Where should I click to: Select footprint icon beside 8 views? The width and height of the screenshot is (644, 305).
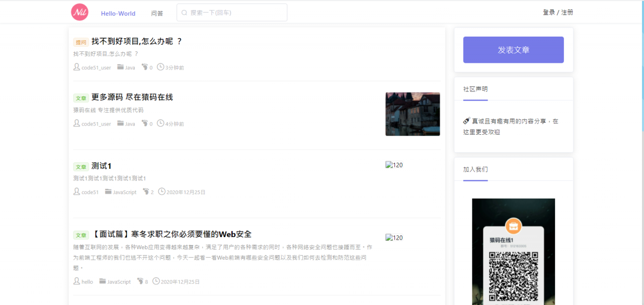pyautogui.click(x=140, y=281)
